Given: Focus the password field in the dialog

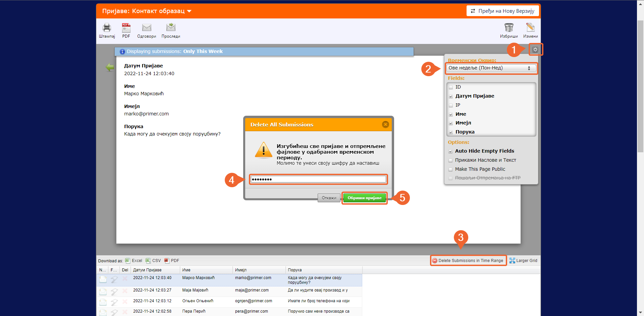Looking at the screenshot, I should click(318, 179).
